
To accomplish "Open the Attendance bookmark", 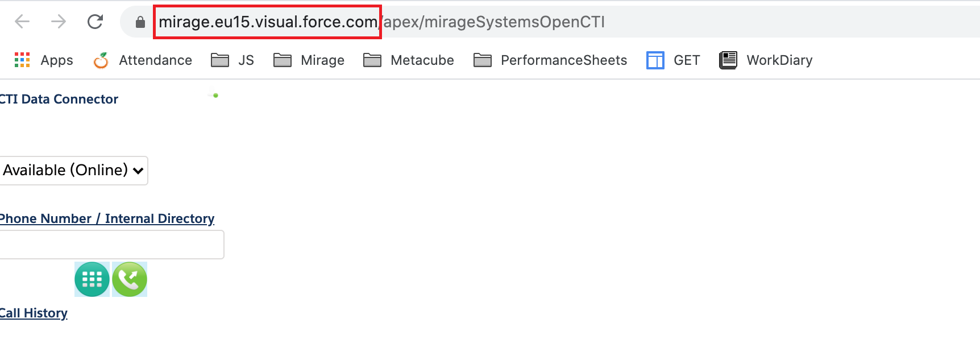I will tap(143, 60).
